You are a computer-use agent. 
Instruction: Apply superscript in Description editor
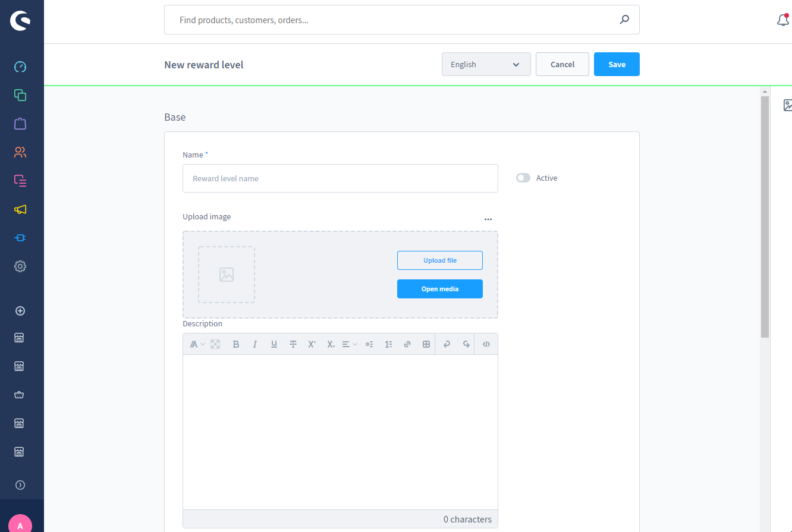point(312,344)
